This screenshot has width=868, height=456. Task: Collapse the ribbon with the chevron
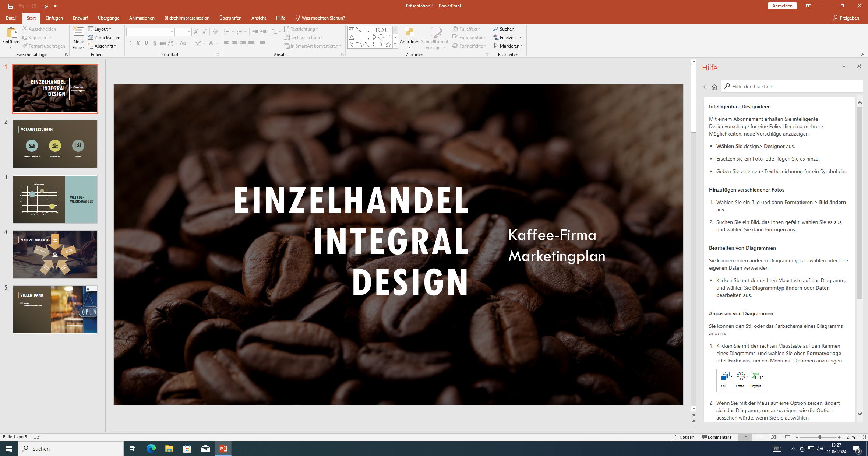[x=862, y=55]
